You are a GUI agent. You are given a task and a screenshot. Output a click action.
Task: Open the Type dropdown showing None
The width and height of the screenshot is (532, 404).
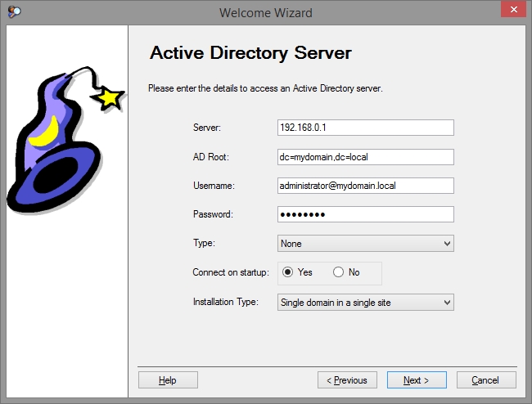pyautogui.click(x=365, y=244)
